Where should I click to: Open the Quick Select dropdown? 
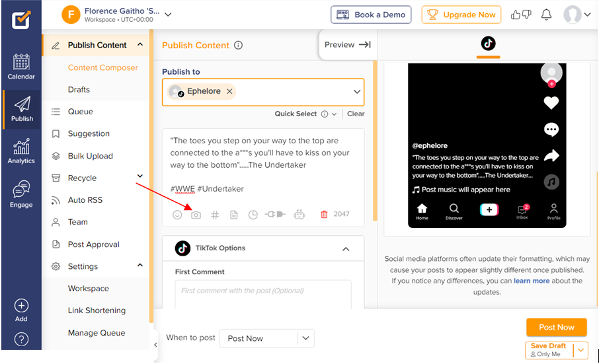click(x=335, y=114)
